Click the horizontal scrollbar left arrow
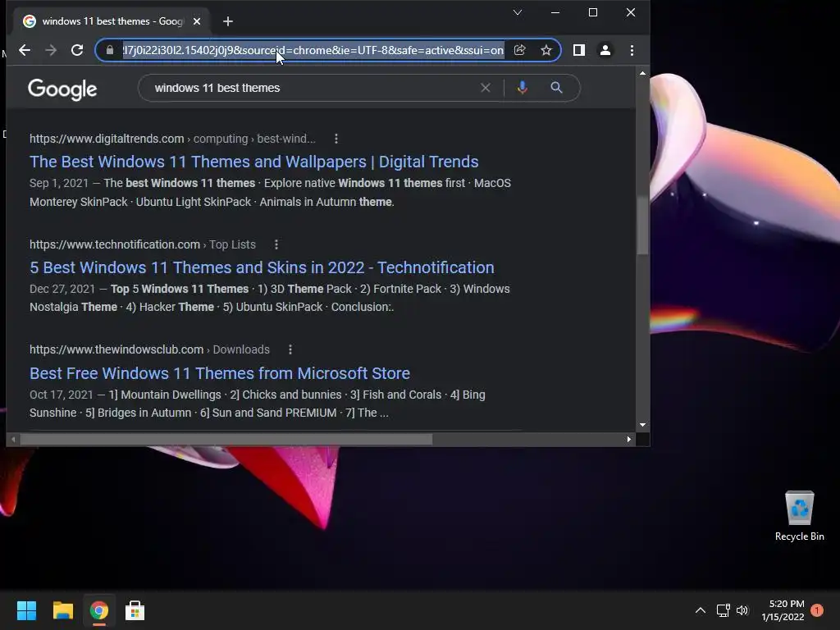 click(13, 440)
